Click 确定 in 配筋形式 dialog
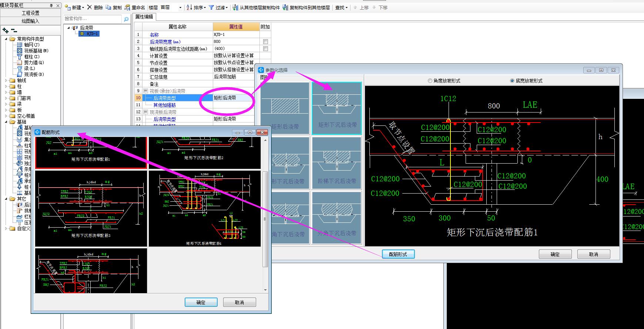 pos(201,302)
